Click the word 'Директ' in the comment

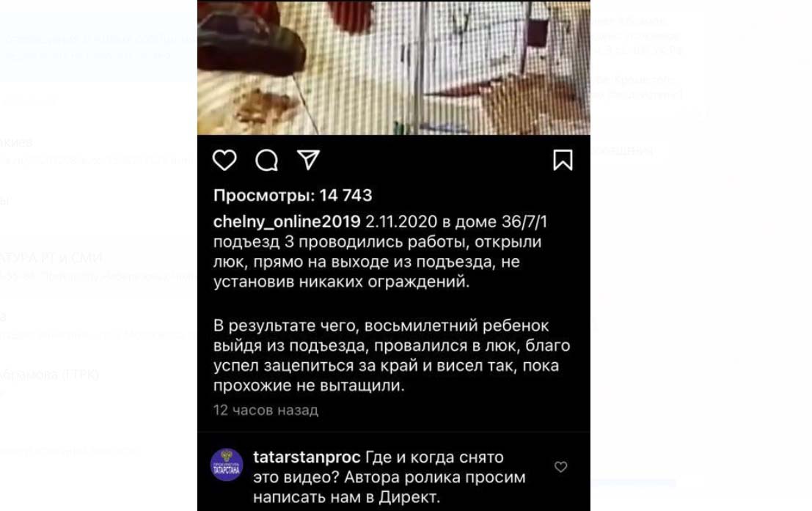[x=407, y=497]
